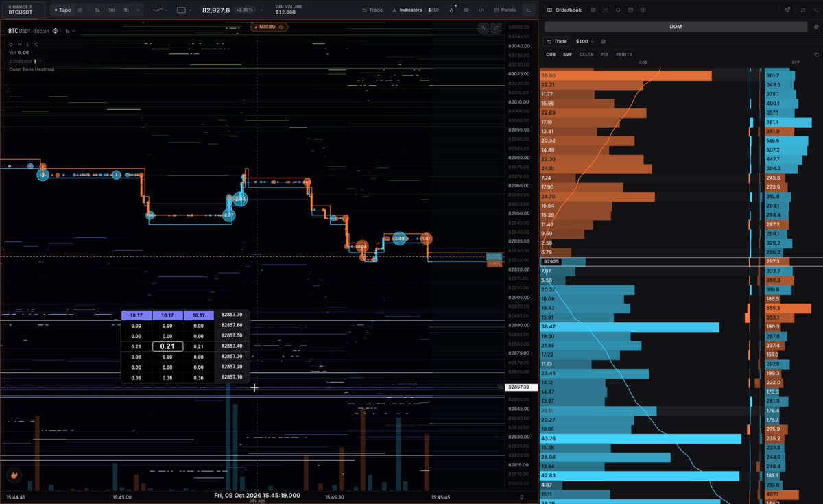Expand the chart interval 1s dropdown
The height and width of the screenshot is (504, 823).
point(69,31)
